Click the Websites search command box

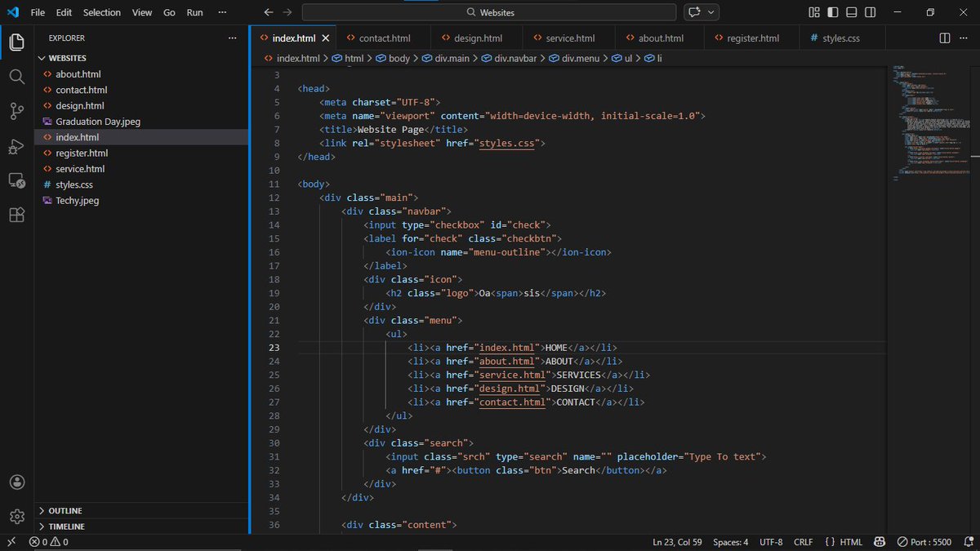(x=489, y=12)
